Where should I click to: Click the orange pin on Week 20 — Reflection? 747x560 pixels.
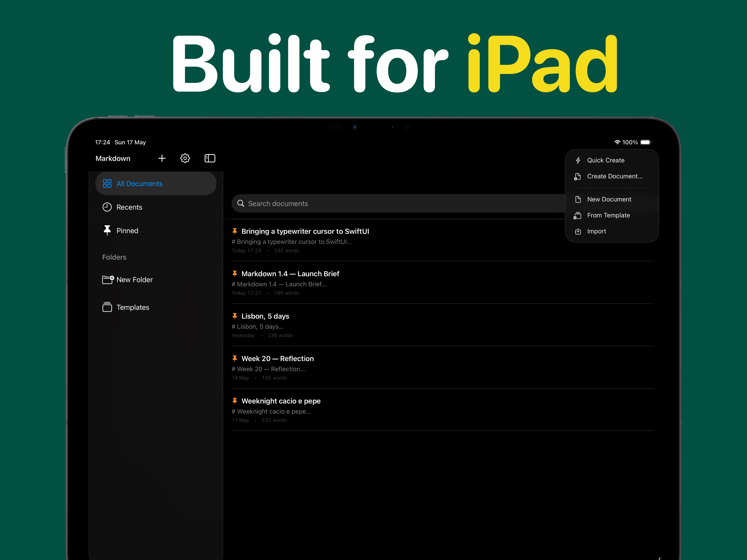[235, 358]
